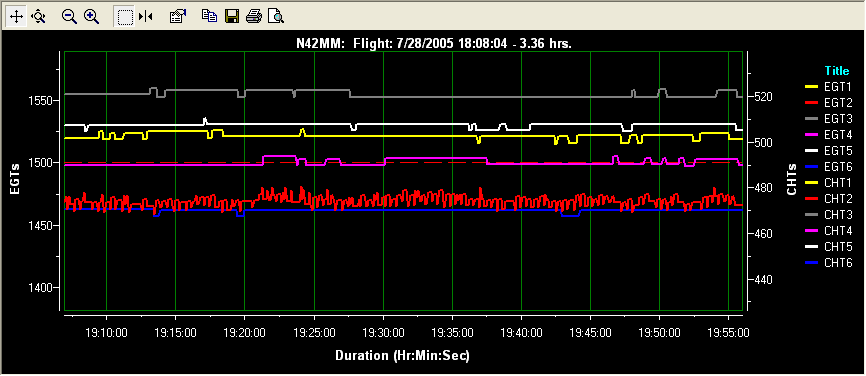Click the 1500 tick on EGTs axis
Screen dimensions: 866x376
40,163
